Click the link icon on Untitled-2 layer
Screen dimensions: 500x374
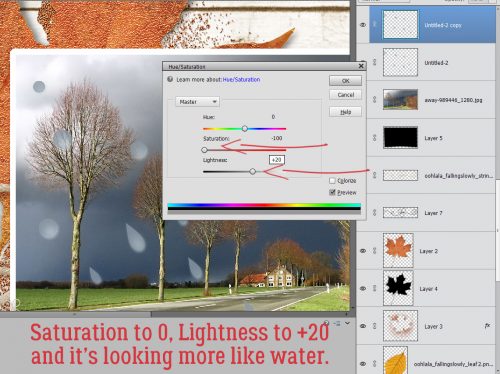coord(374,62)
